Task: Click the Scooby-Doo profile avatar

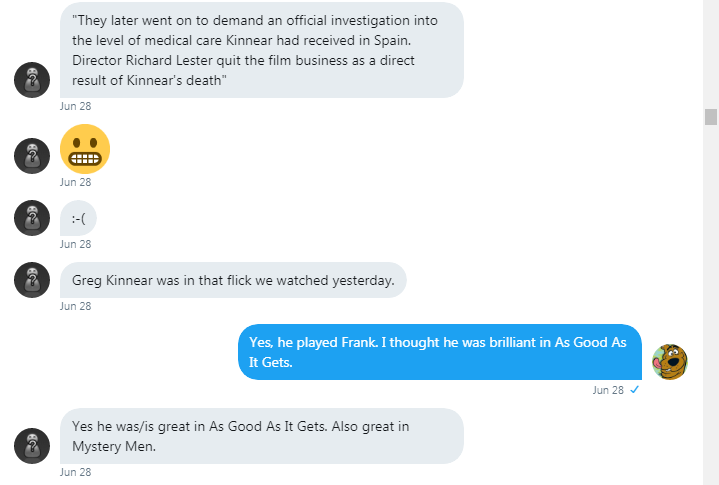Action: pyautogui.click(x=669, y=362)
